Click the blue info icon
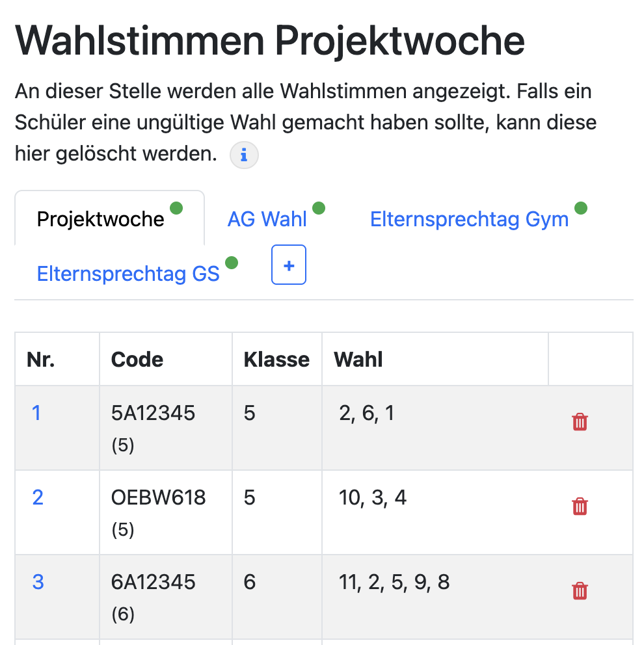The image size is (644, 645). click(x=244, y=155)
